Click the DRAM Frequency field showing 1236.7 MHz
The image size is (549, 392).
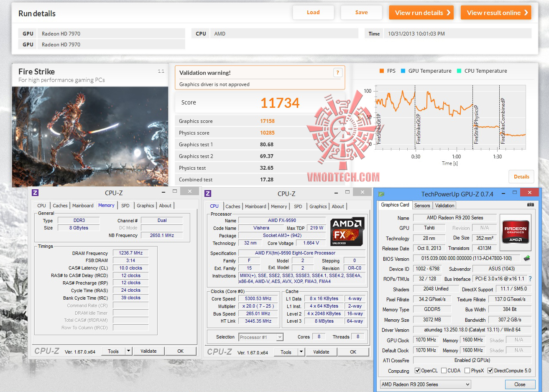(130, 253)
